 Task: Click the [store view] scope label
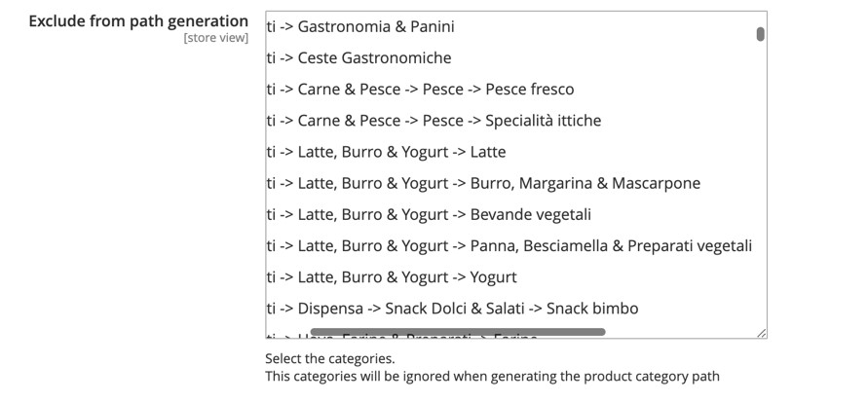[x=215, y=38]
